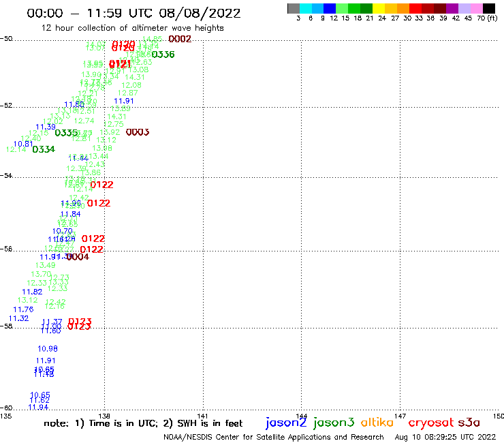Click the blue wave height value 10.81

(23, 144)
